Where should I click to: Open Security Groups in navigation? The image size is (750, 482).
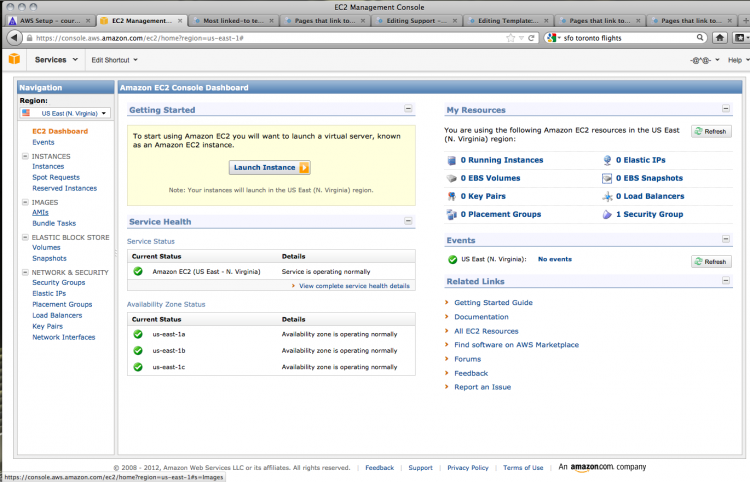58,283
